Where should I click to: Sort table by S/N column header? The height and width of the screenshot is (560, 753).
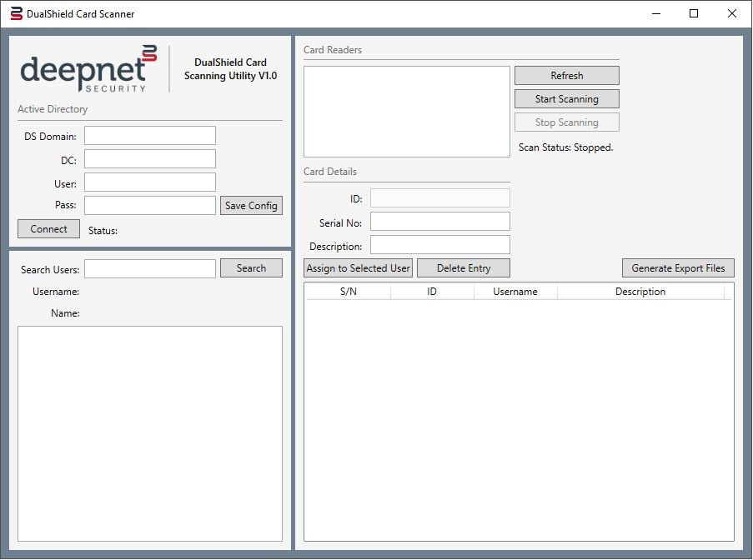pyautogui.click(x=348, y=292)
